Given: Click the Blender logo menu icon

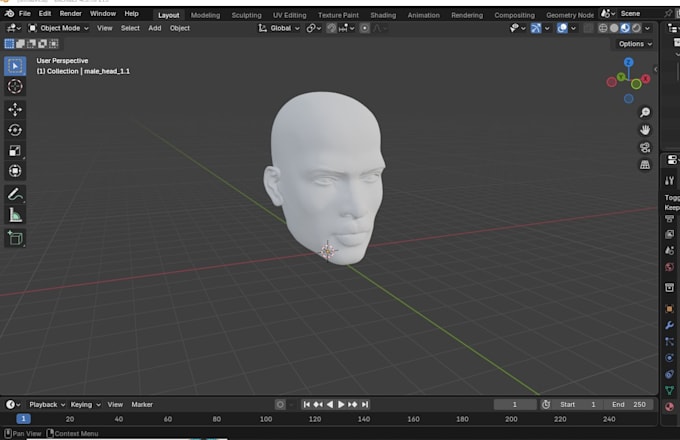Looking at the screenshot, I should tap(9, 13).
